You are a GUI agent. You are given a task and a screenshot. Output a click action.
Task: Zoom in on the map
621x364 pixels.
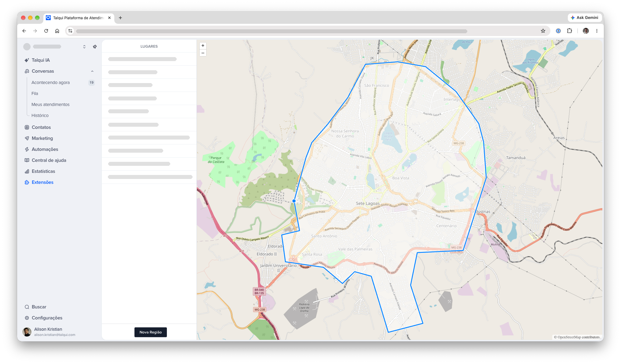pos(203,46)
